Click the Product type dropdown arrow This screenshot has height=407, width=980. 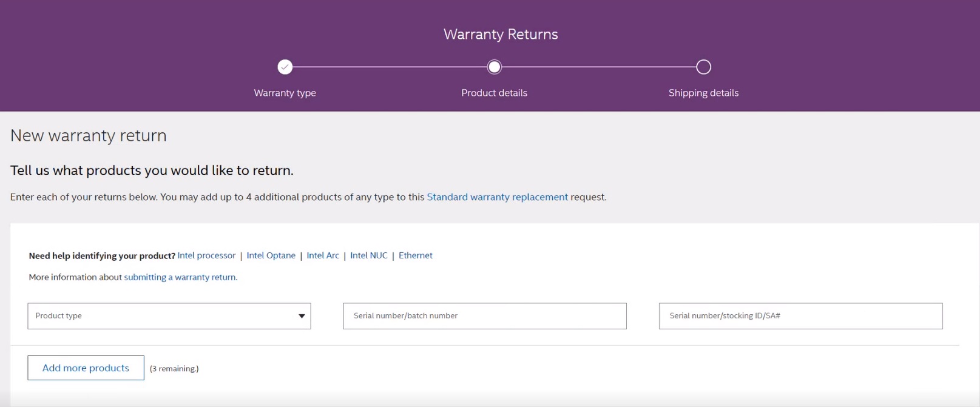tap(302, 316)
